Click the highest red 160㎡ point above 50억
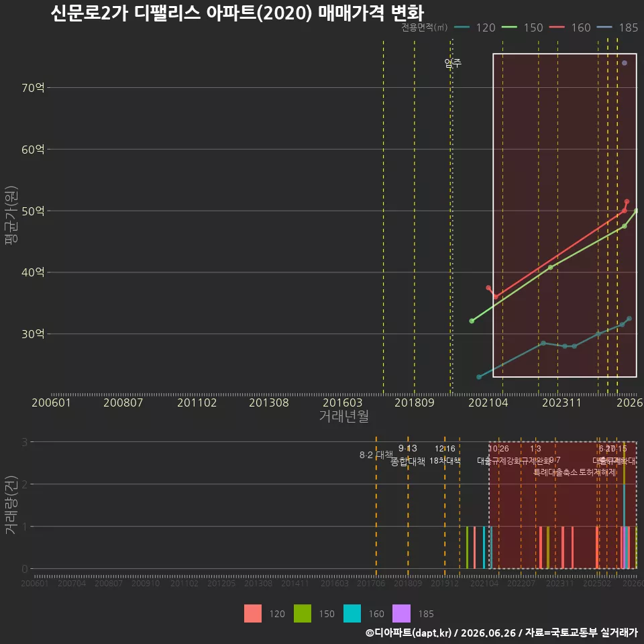Viewport: 644px width, 644px height. click(x=627, y=202)
